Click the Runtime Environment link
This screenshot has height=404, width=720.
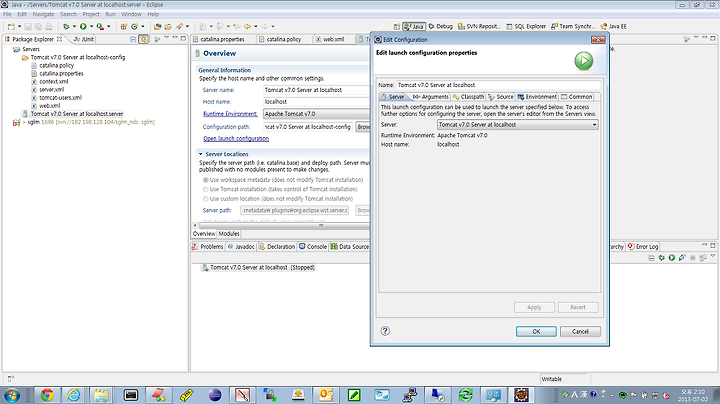(x=230, y=114)
